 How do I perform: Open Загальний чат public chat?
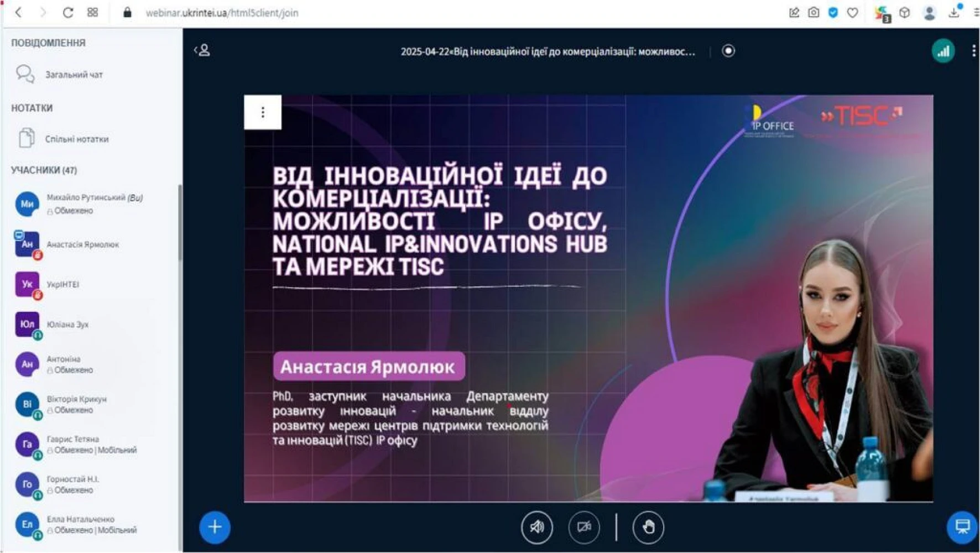tap(73, 75)
